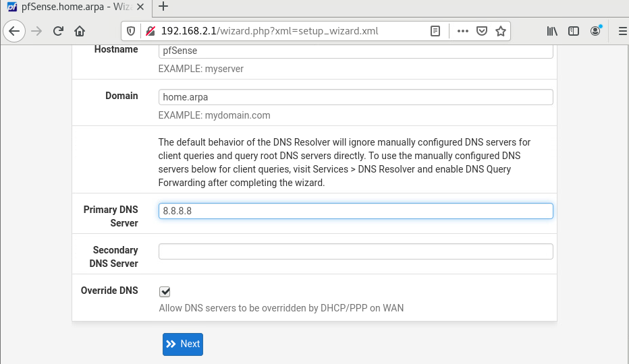Click the insecure connection padlock icon
629x364 pixels.
pyautogui.click(x=151, y=31)
